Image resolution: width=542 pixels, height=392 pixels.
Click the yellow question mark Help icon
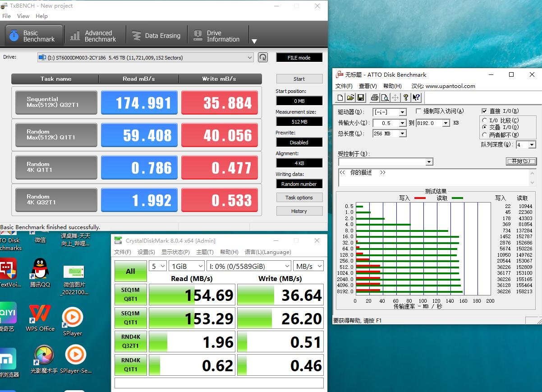pos(405,97)
